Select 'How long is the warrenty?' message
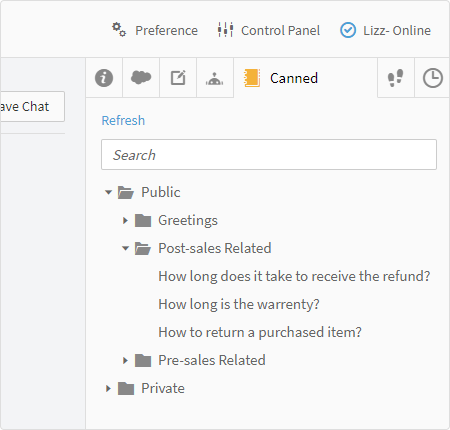The width and height of the screenshot is (450, 430). (x=239, y=304)
